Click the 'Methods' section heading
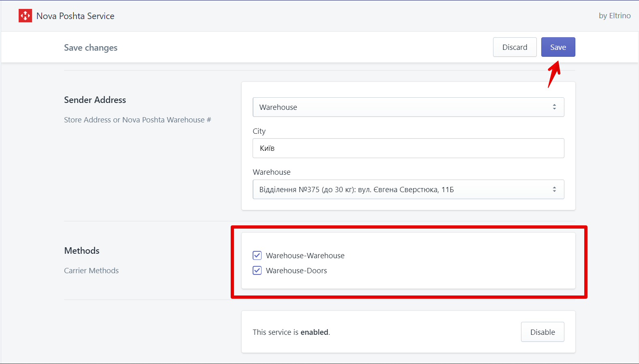The image size is (639, 364). pos(82,251)
